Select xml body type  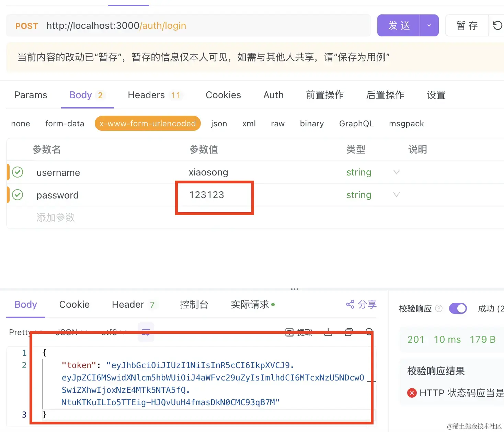[x=249, y=124]
